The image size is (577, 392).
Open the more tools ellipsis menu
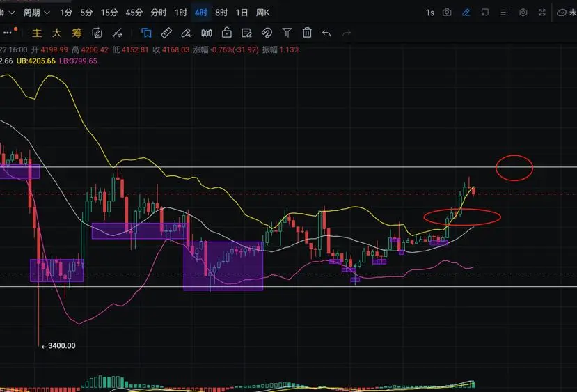pos(8,33)
